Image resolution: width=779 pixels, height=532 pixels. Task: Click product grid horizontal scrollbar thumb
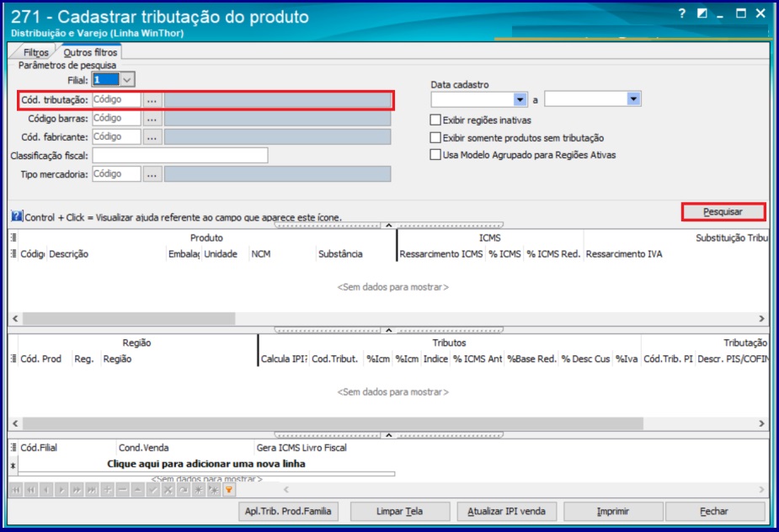[x=129, y=318]
